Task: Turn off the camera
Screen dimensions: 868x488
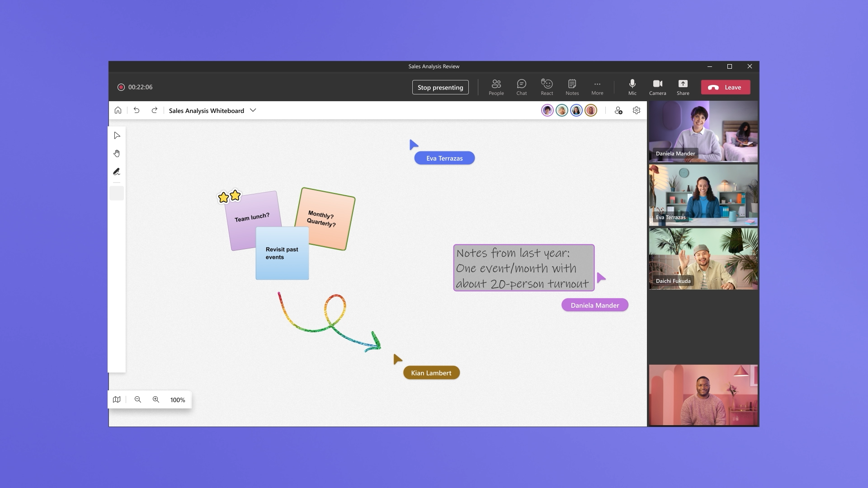Action: [x=657, y=87]
